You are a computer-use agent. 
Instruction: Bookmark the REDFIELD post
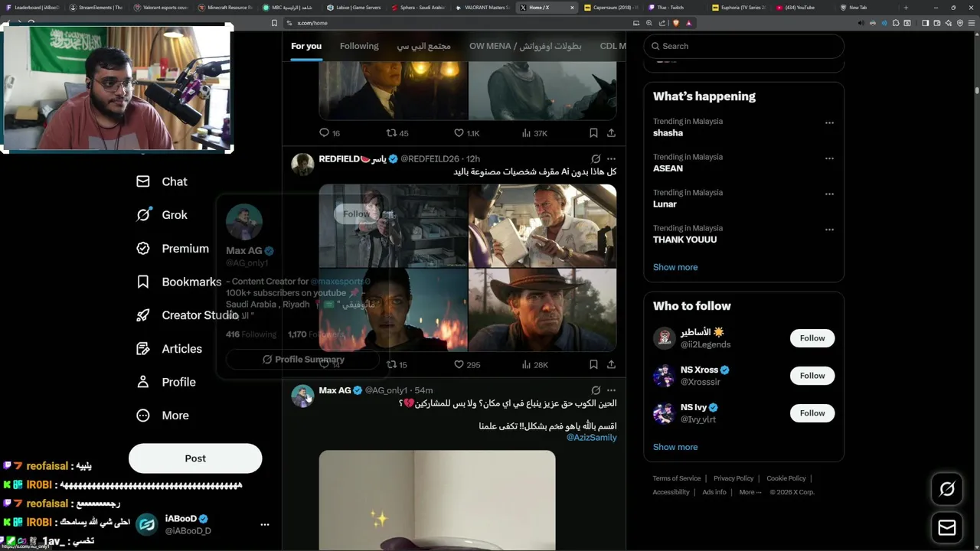point(593,364)
